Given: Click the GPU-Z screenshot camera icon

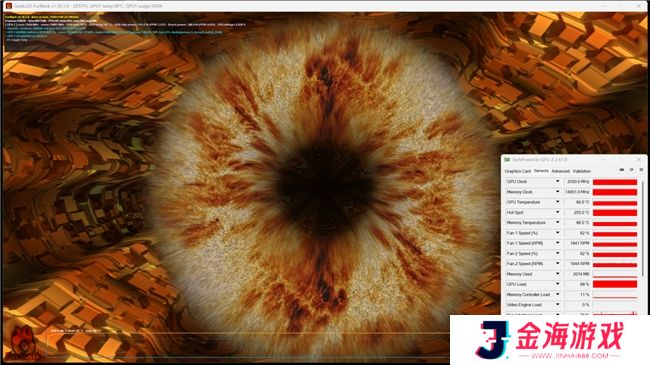Looking at the screenshot, I should point(621,170).
